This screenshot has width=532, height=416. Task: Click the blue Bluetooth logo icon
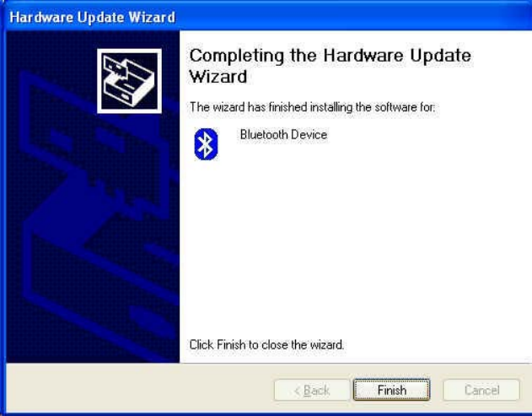(206, 144)
